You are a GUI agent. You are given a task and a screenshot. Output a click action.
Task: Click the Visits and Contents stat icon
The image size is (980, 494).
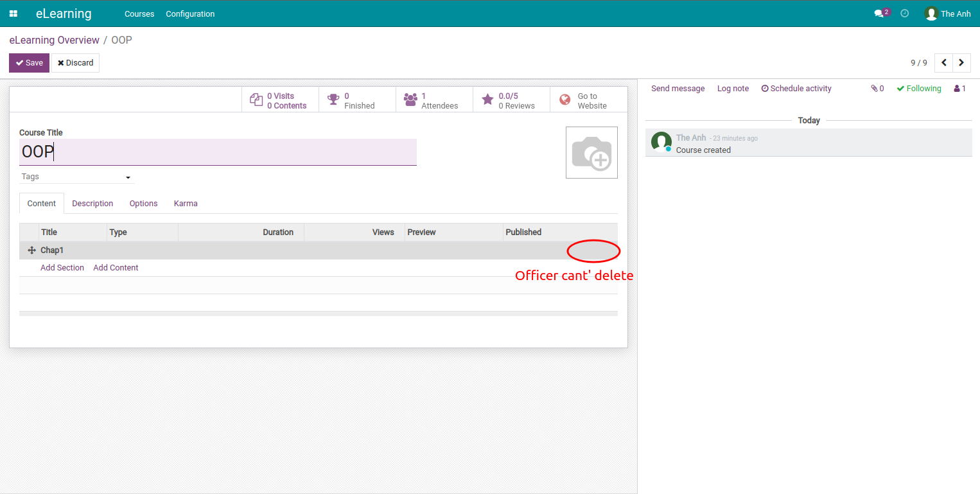pos(256,100)
